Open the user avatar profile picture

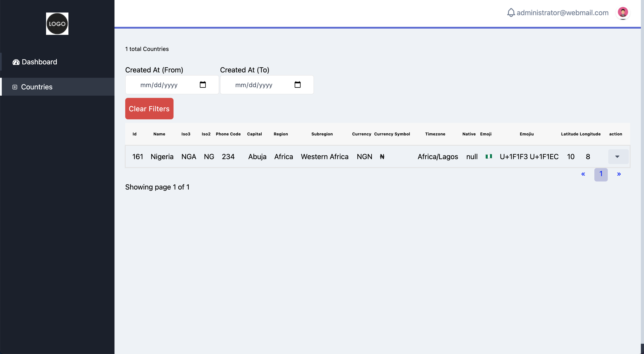pyautogui.click(x=623, y=13)
